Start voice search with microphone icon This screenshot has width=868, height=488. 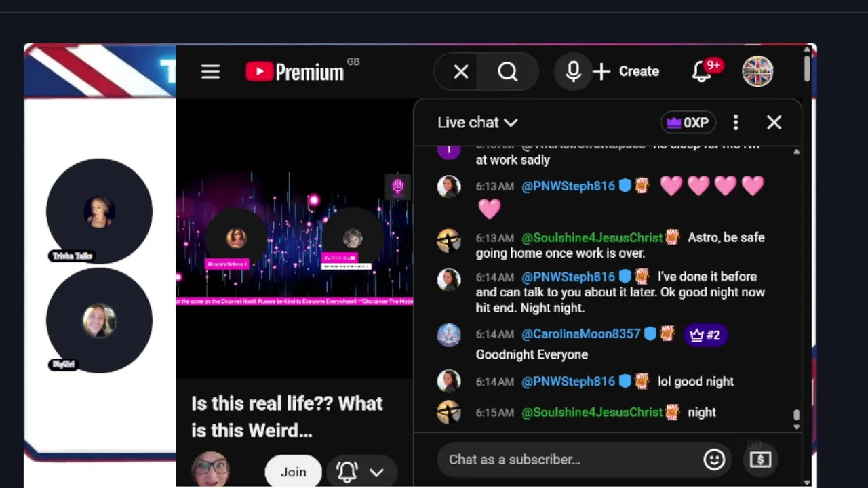tap(573, 72)
